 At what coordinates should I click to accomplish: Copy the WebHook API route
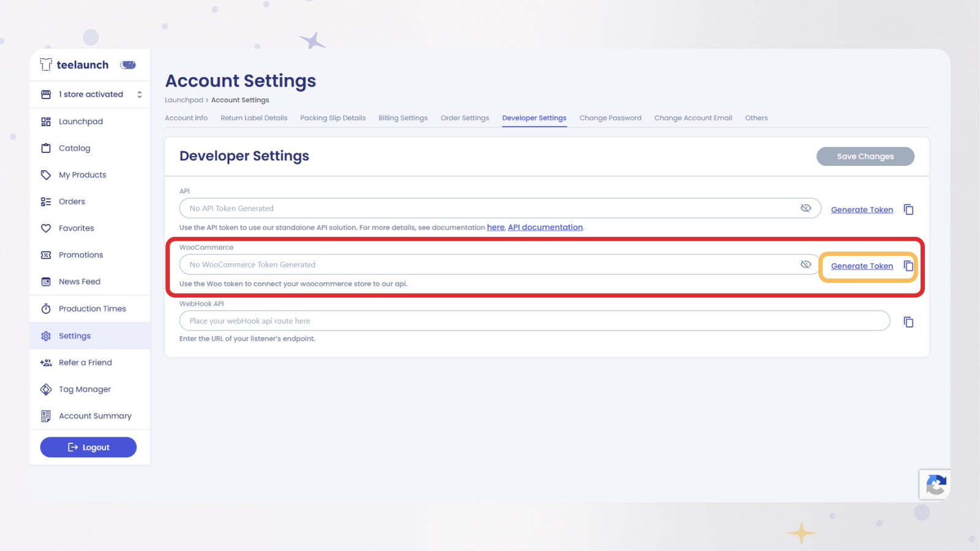point(908,322)
